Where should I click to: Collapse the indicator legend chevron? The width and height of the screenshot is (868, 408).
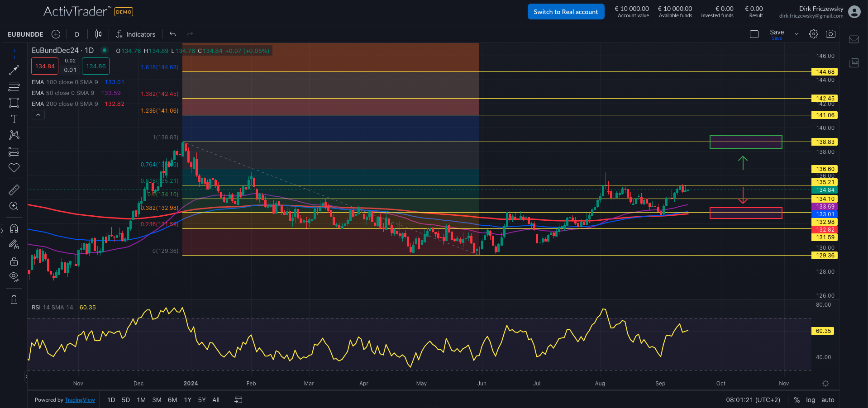38,115
